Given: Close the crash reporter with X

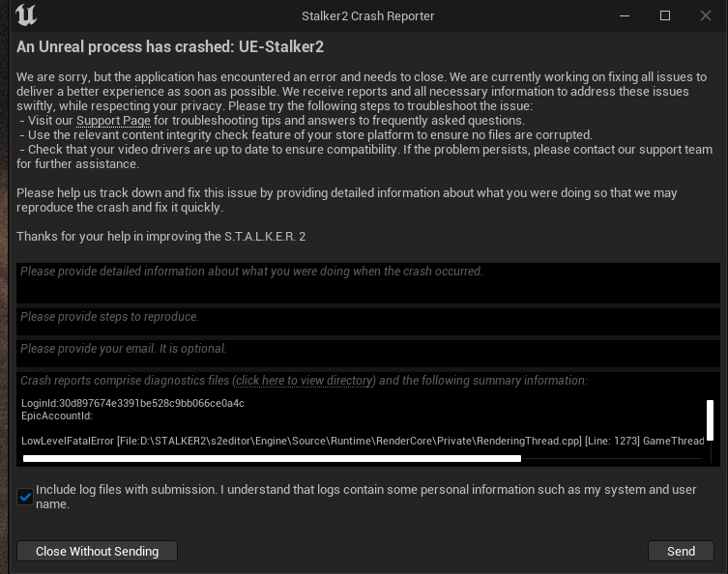Looking at the screenshot, I should coord(705,15).
